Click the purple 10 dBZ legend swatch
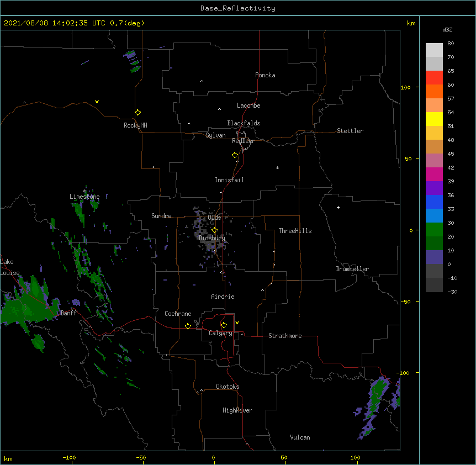476x465 pixels. pos(434,257)
